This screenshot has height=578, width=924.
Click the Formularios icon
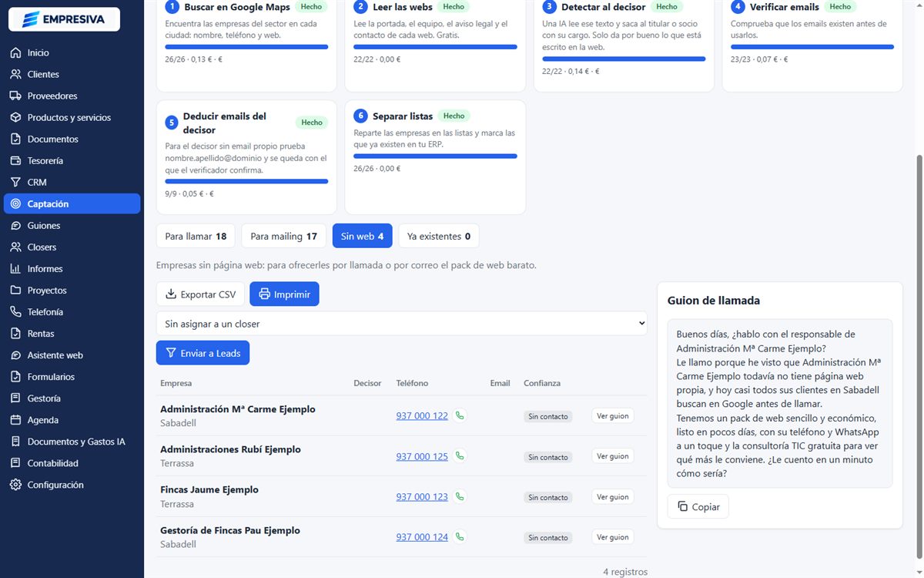(x=15, y=376)
